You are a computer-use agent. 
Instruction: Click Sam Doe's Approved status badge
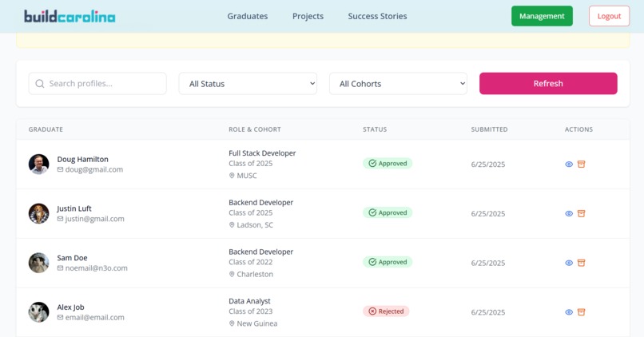tap(388, 262)
